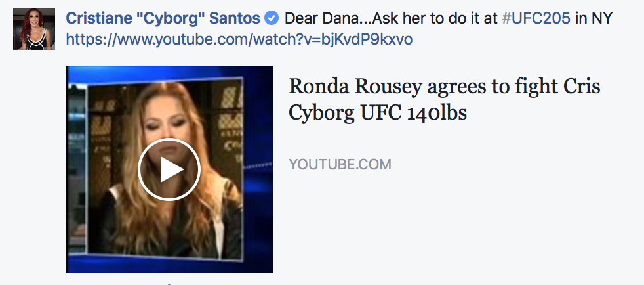
Task: Click the blue verified checkmark badge
Action: [x=271, y=18]
